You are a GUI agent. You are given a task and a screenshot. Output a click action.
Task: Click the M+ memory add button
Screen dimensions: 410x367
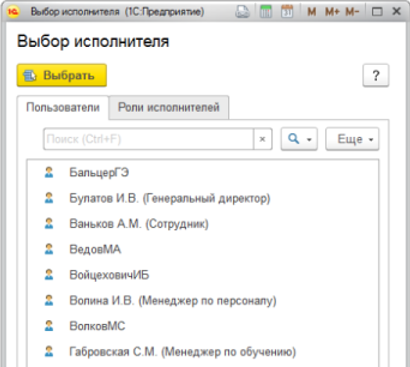click(x=332, y=12)
